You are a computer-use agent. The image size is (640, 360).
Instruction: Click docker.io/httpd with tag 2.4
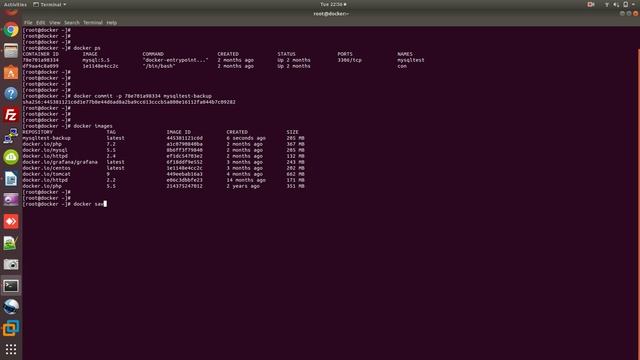coord(45,156)
